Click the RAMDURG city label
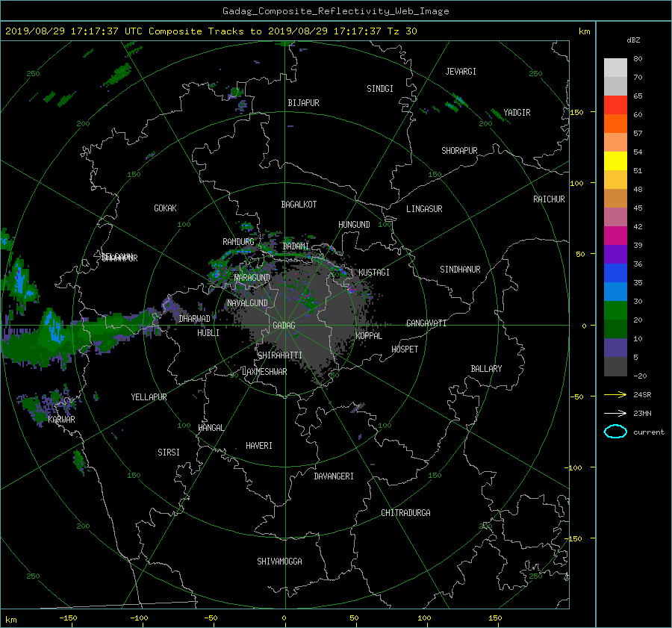The image size is (672, 628). (x=238, y=242)
